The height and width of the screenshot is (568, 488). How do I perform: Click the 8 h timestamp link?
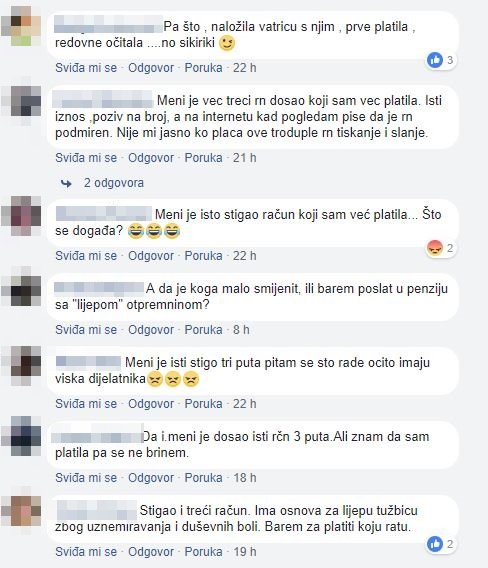[x=241, y=330]
